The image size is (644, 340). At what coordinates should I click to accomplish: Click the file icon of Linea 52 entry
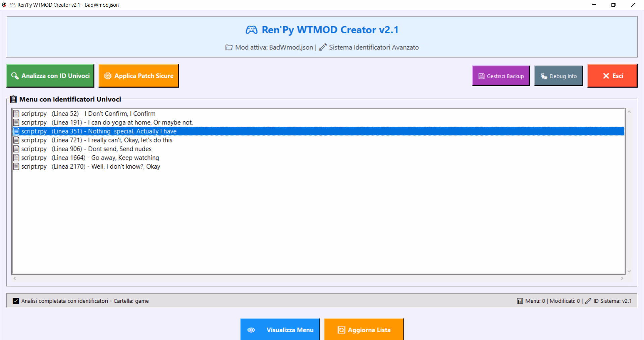point(16,114)
